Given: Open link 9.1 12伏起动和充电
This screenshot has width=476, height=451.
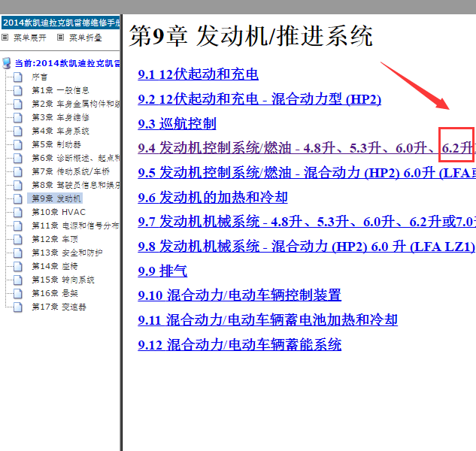Looking at the screenshot, I should (x=198, y=74).
